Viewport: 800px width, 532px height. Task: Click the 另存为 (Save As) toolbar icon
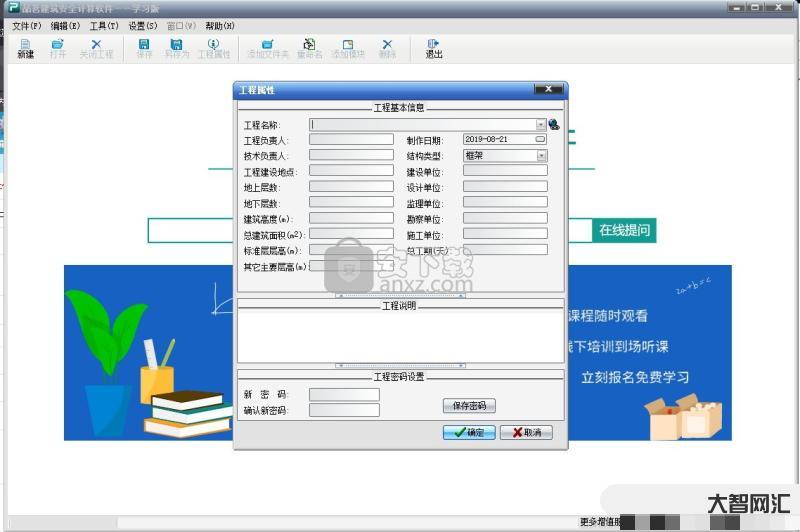click(x=176, y=48)
